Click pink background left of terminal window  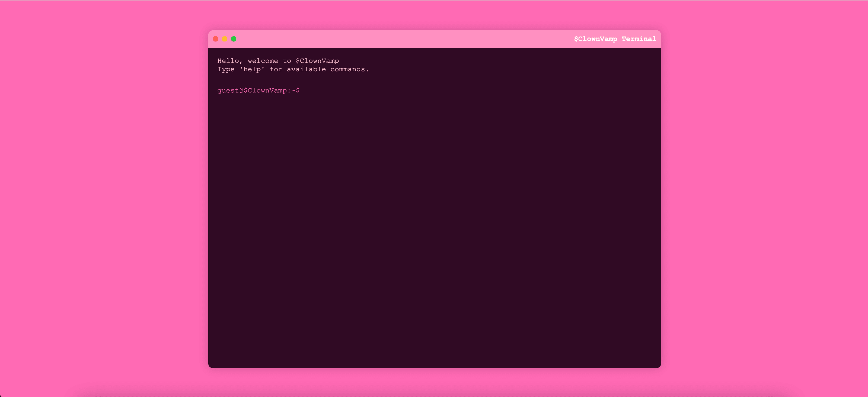pos(101,202)
